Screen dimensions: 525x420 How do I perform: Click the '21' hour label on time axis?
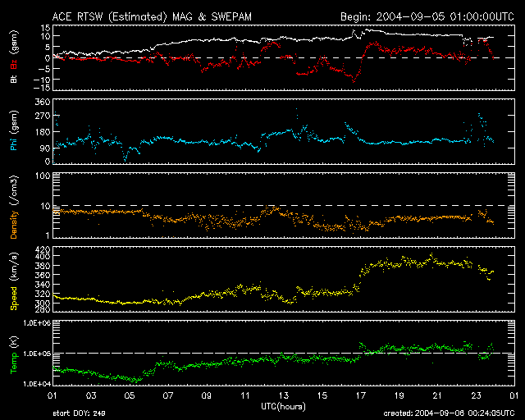coord(437,395)
